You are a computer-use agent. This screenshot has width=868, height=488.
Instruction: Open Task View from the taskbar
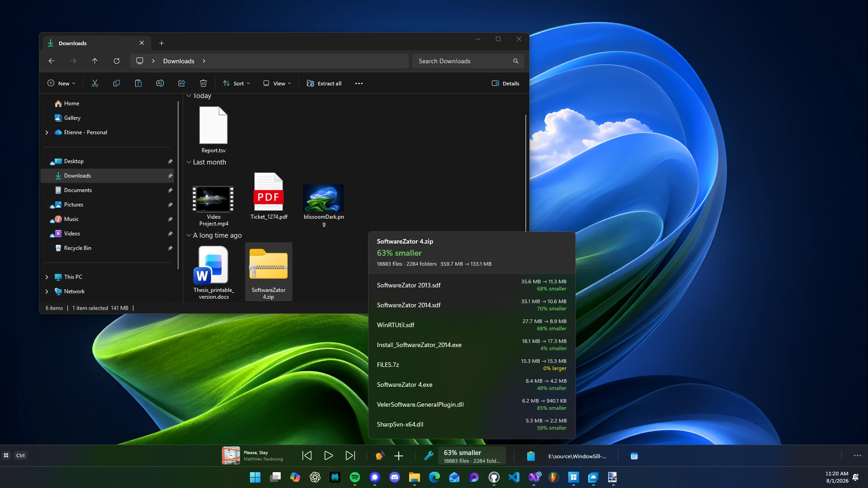pos(275,477)
